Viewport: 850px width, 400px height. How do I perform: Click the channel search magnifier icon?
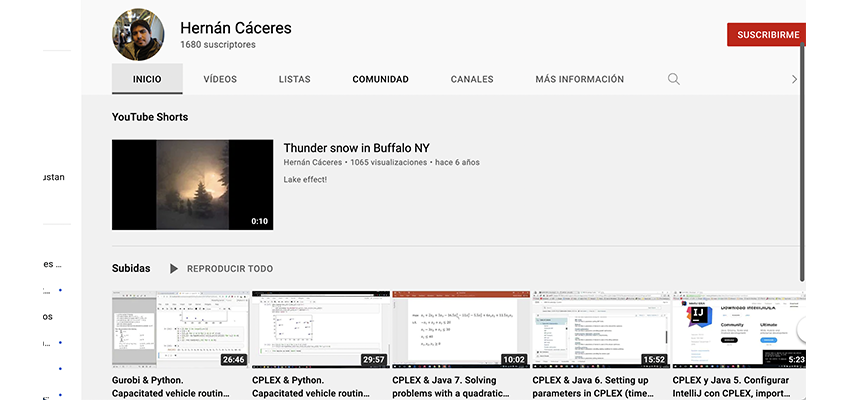[673, 79]
